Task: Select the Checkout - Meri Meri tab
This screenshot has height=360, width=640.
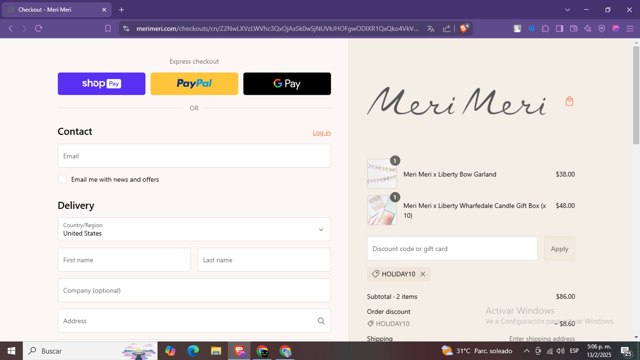Action: (x=56, y=9)
